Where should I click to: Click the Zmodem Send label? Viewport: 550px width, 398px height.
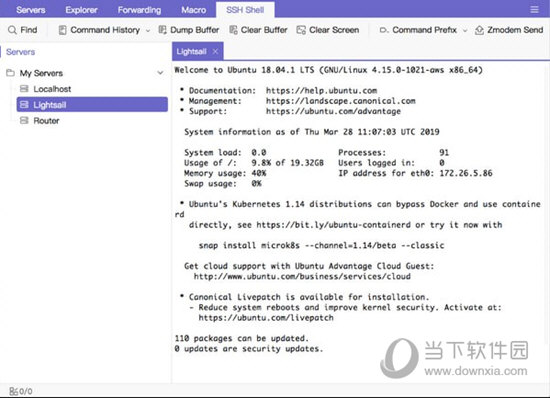coord(515,30)
